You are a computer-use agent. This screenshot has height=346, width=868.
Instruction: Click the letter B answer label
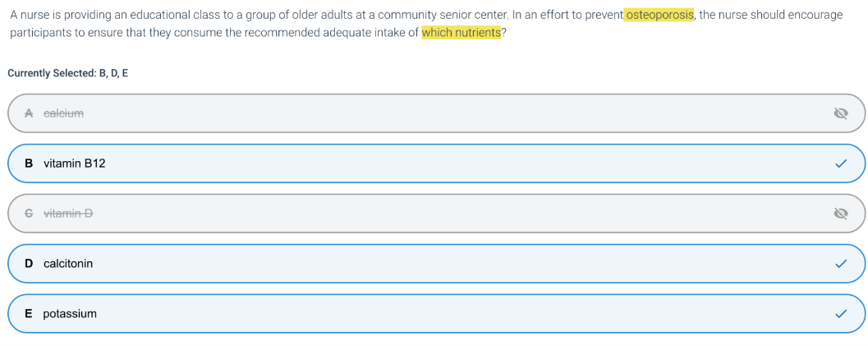click(29, 164)
